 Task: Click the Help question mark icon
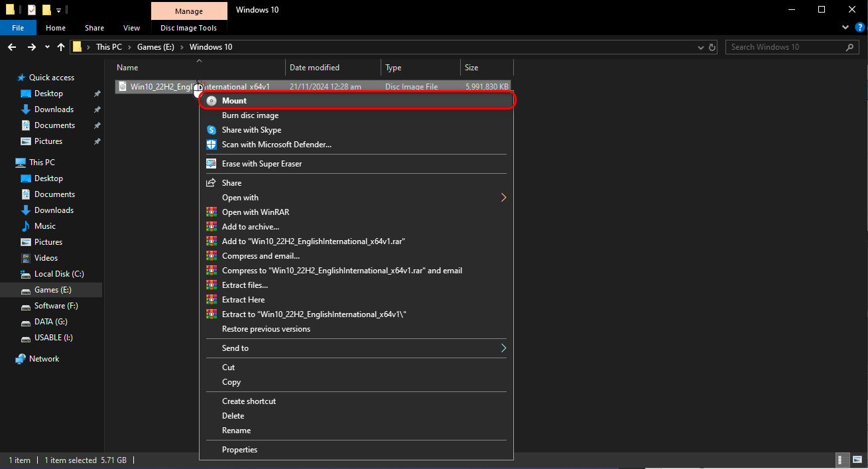click(860, 28)
